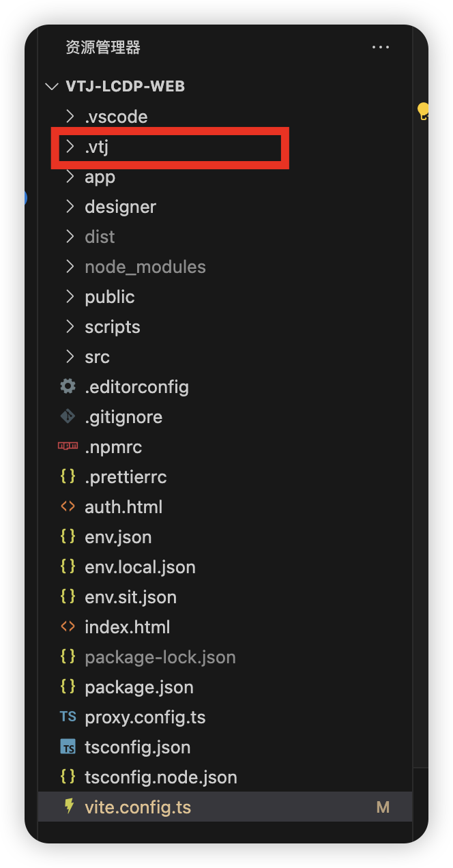Click the 资源管理器 panel title
The height and width of the screenshot is (868, 453).
(x=103, y=47)
